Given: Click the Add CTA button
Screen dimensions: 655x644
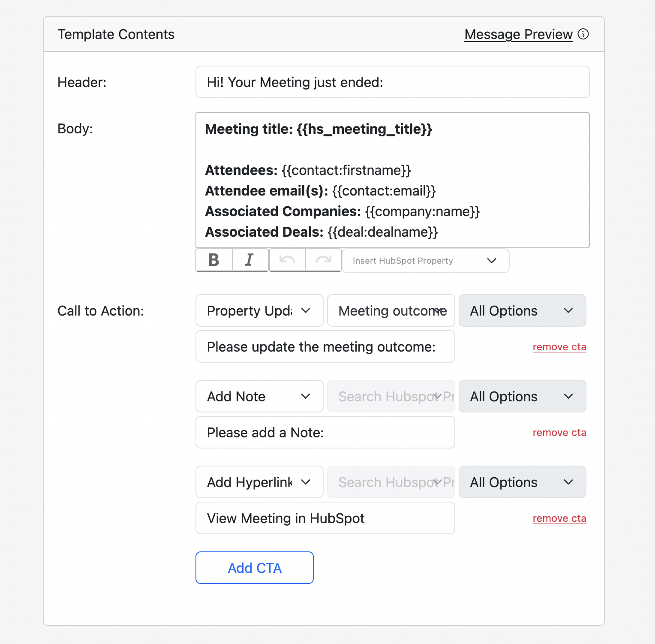Looking at the screenshot, I should click(x=254, y=568).
